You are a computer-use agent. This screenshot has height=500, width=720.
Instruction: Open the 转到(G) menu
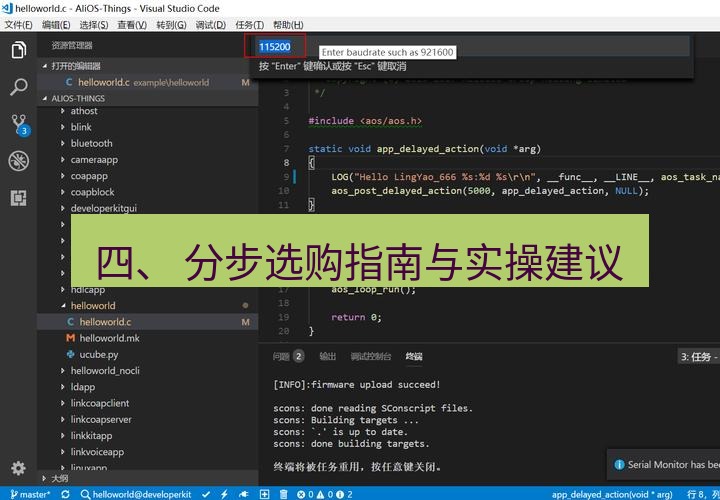point(171,25)
